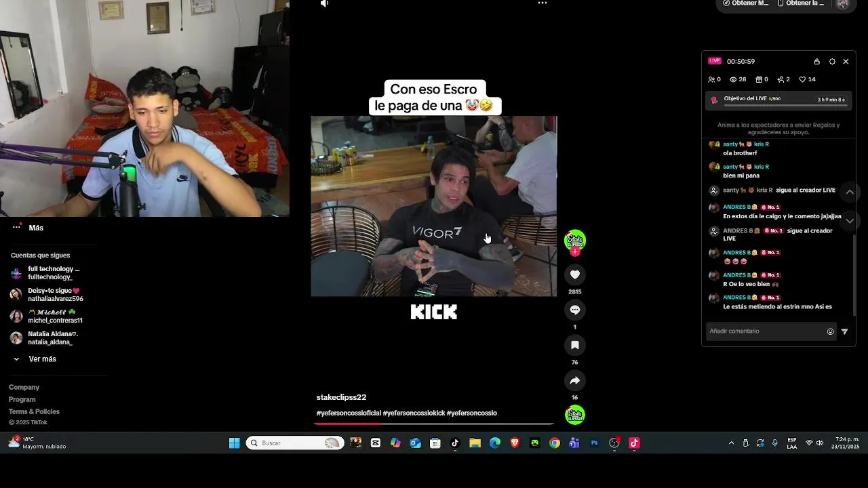Open #yefersoncossioficial hashtag
The image size is (868, 488).
(349, 413)
